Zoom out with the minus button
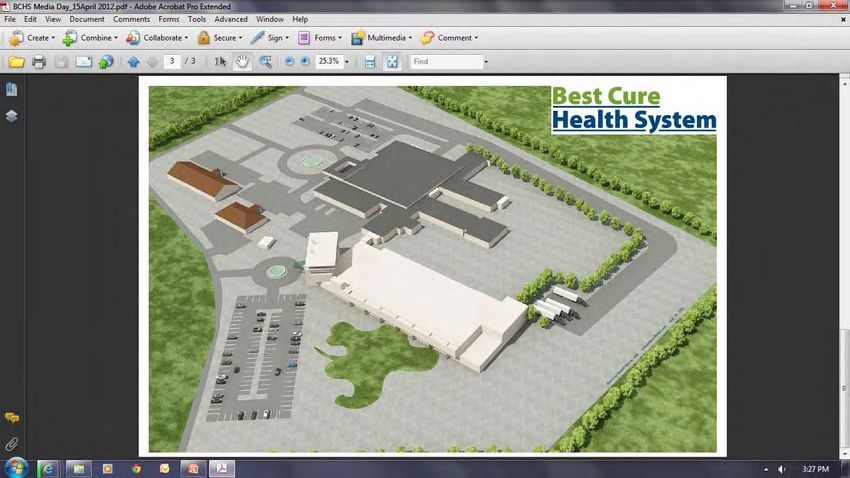Viewport: 850px width, 478px height. tap(289, 61)
